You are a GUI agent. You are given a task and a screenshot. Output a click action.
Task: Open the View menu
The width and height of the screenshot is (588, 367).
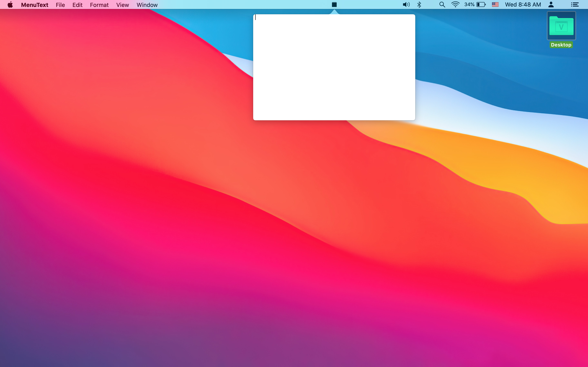point(122,5)
